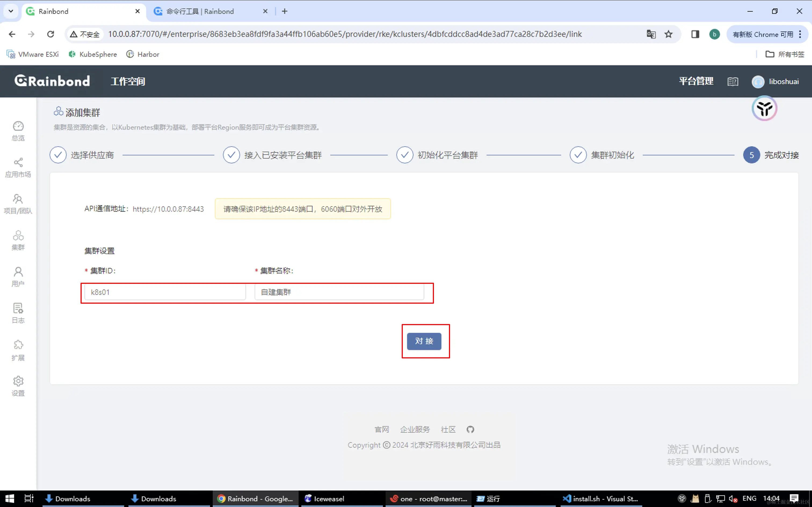Viewport: 812px width, 507px height.
Task: Open the 企业服务 footer link
Action: coord(415,429)
